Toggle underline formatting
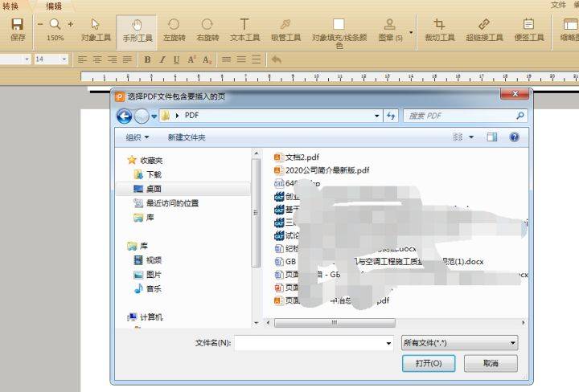 pyautogui.click(x=176, y=59)
